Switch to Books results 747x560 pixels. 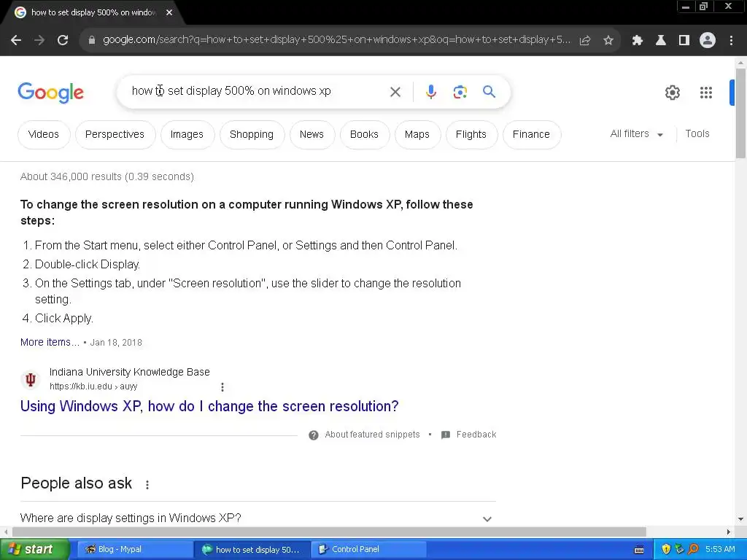(364, 135)
